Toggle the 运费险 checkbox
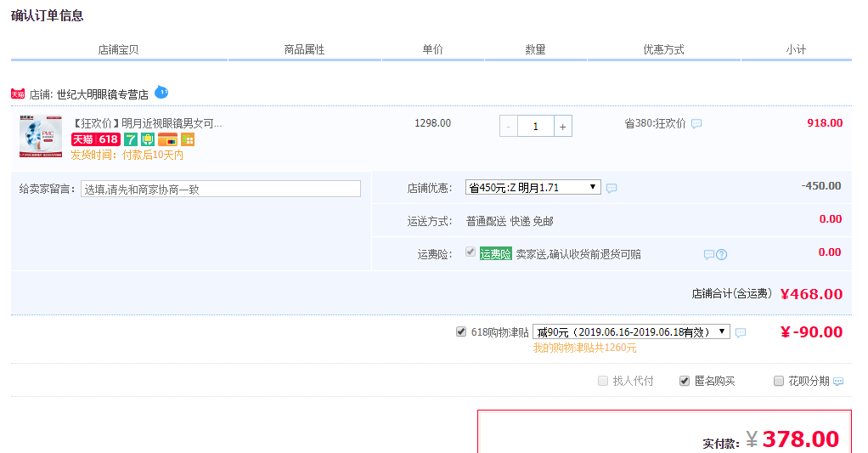 pyautogui.click(x=471, y=252)
